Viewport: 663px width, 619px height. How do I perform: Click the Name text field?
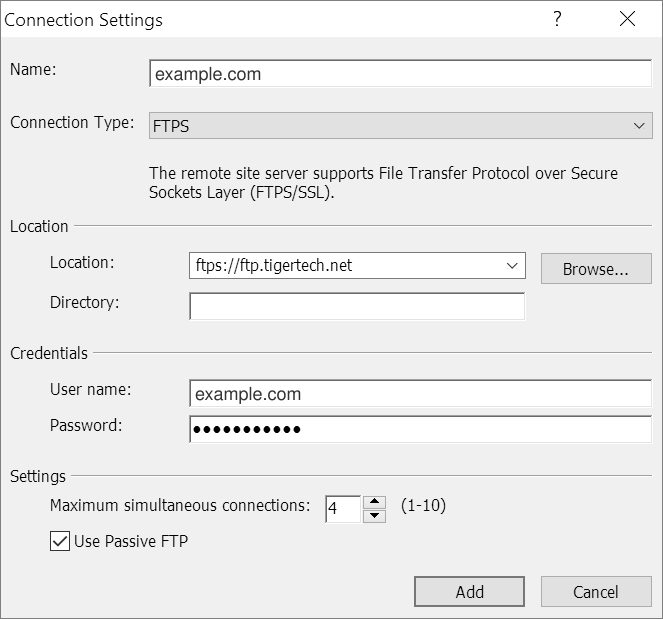[400, 73]
